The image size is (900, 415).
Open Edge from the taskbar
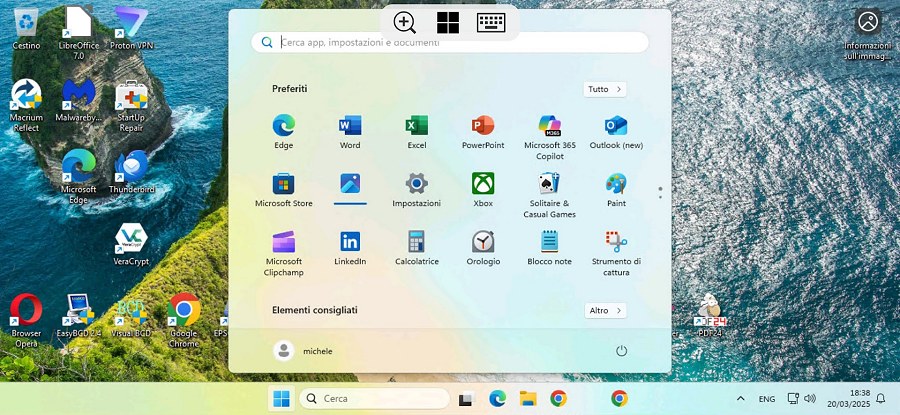(497, 398)
